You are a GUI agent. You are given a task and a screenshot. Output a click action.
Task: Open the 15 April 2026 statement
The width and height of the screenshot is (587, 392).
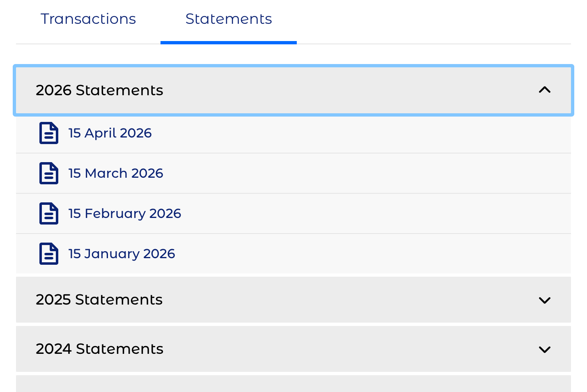(x=110, y=133)
